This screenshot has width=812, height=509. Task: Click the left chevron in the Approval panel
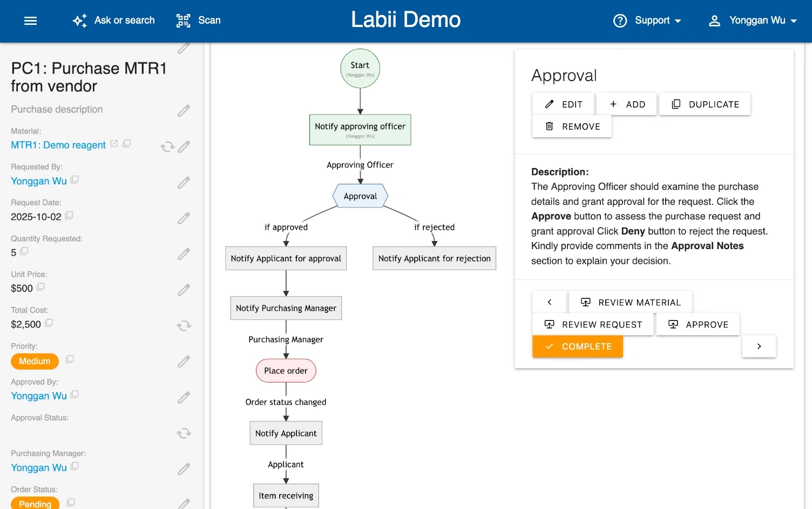[x=549, y=302]
